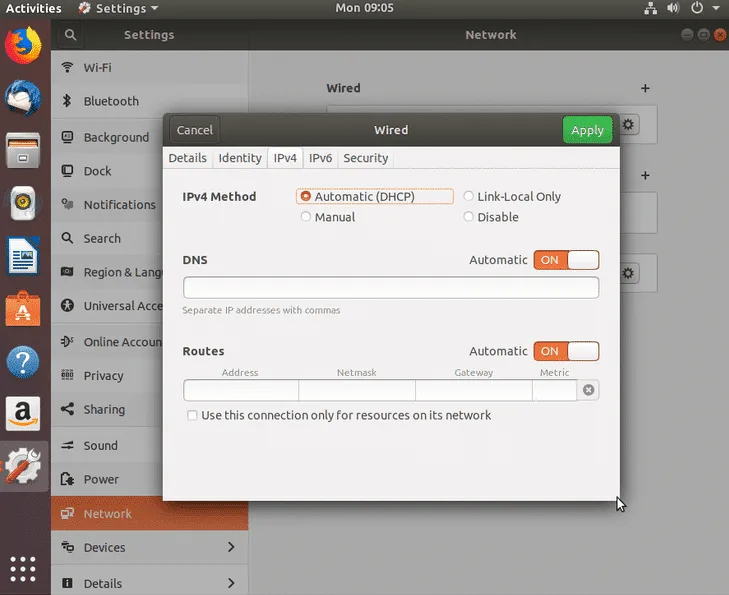This screenshot has width=729, height=595.
Task: Switch to the Details tab
Action: coord(187,158)
